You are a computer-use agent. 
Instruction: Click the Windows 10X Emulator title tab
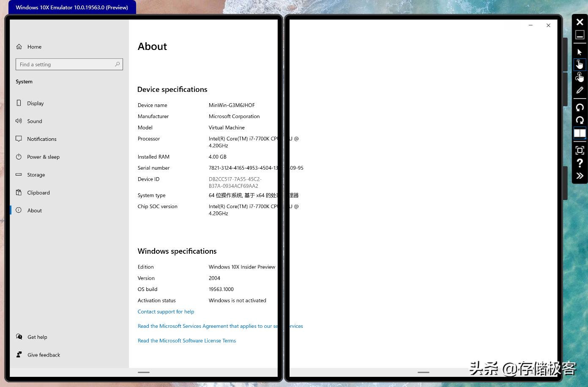[72, 7]
